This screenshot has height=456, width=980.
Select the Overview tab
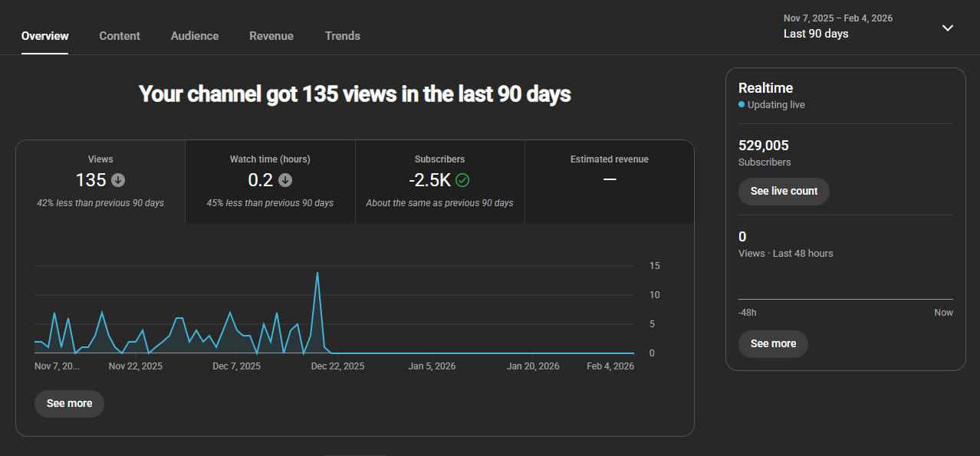tap(45, 36)
